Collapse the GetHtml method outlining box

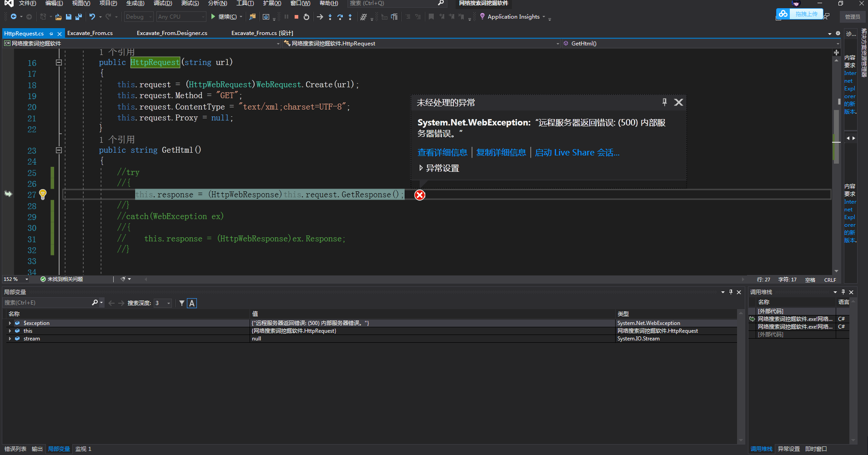click(x=59, y=150)
